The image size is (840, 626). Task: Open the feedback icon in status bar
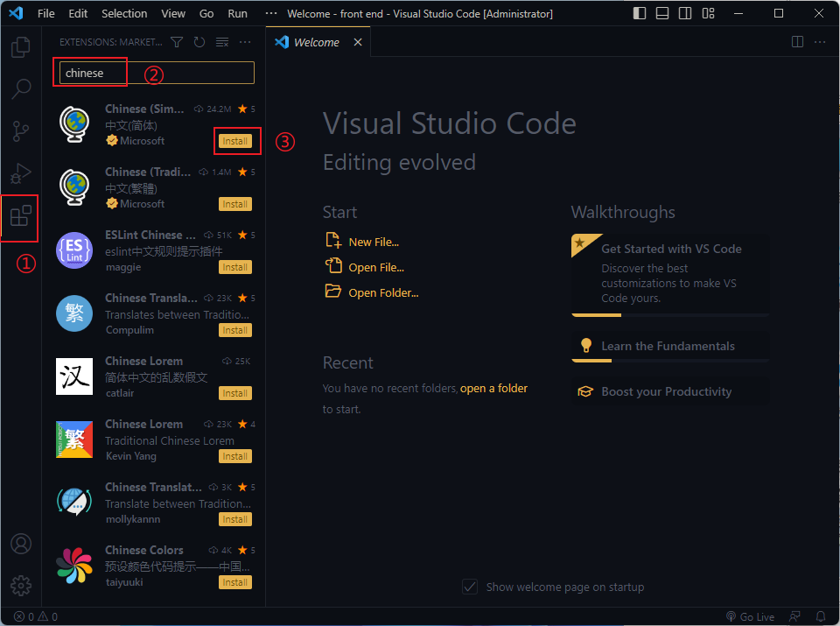point(795,617)
